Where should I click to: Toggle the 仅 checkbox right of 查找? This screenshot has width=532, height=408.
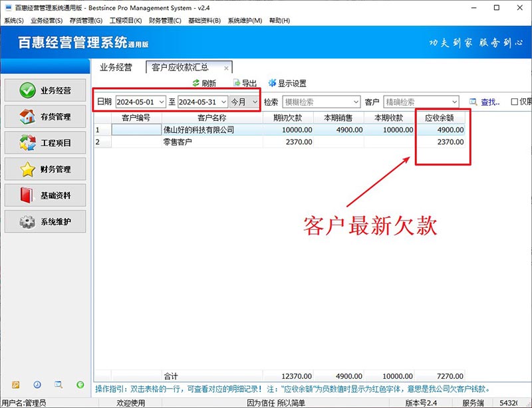[514, 102]
